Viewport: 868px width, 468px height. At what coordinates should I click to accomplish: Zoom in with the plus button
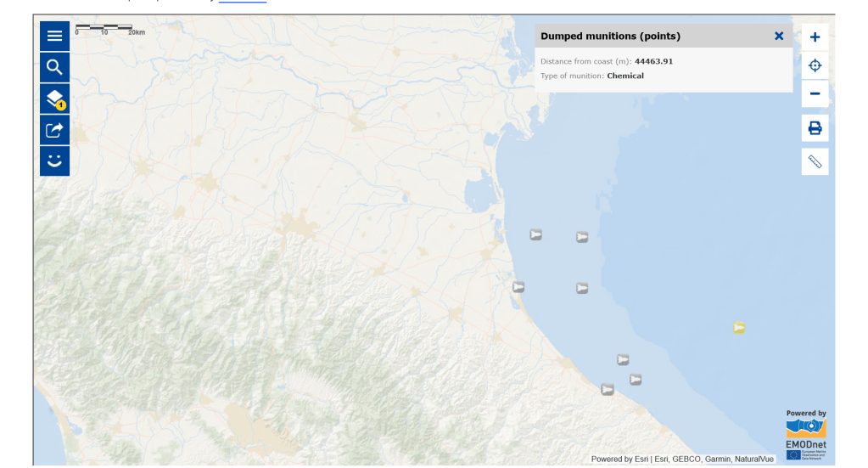point(815,37)
